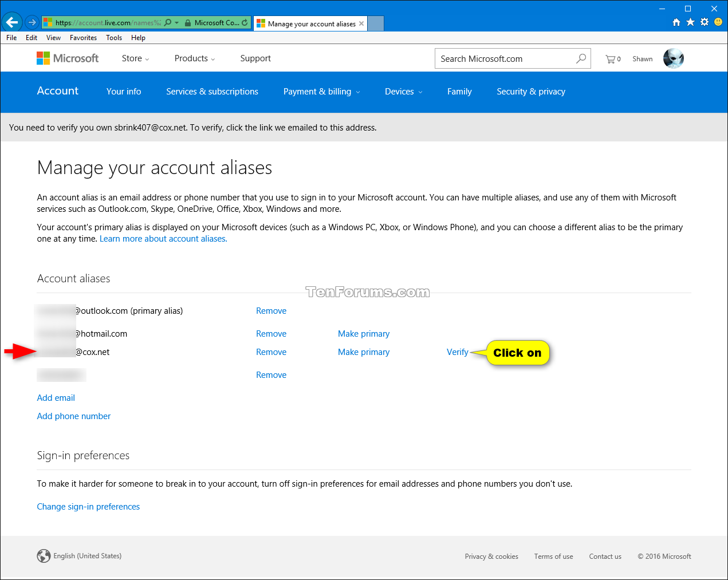728x580 pixels.
Task: Open Contact us footer link
Action: [x=605, y=557]
